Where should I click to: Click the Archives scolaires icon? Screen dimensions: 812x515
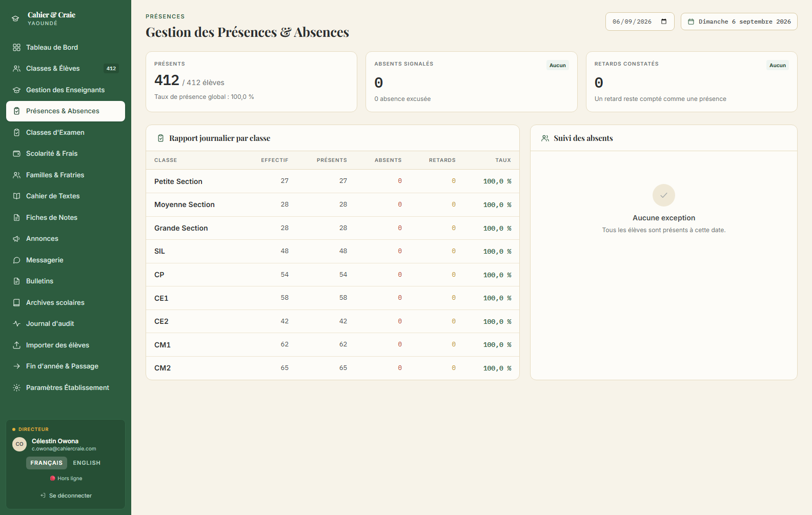coord(16,303)
